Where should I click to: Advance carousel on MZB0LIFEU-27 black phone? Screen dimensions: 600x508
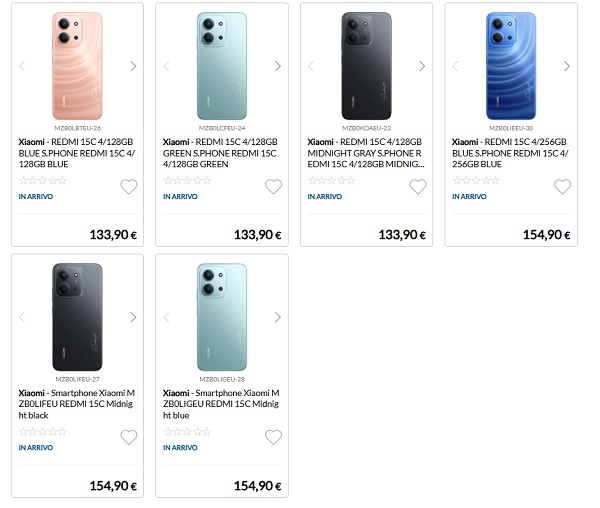133,317
